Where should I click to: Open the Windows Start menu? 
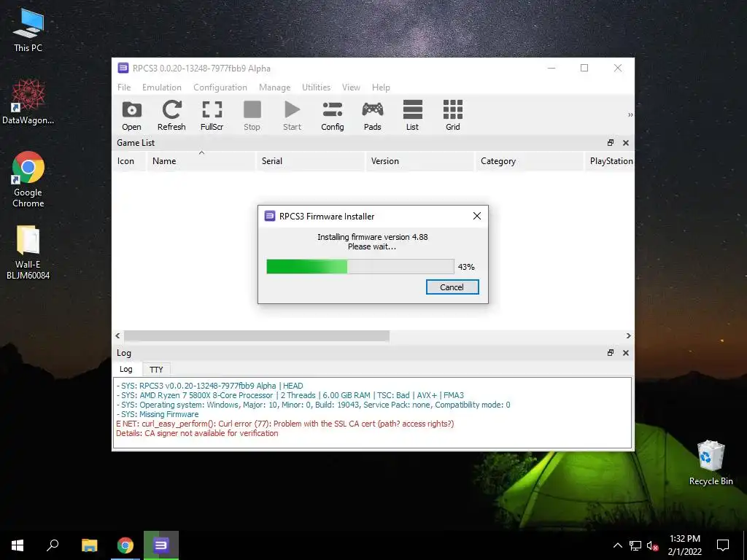(x=18, y=545)
